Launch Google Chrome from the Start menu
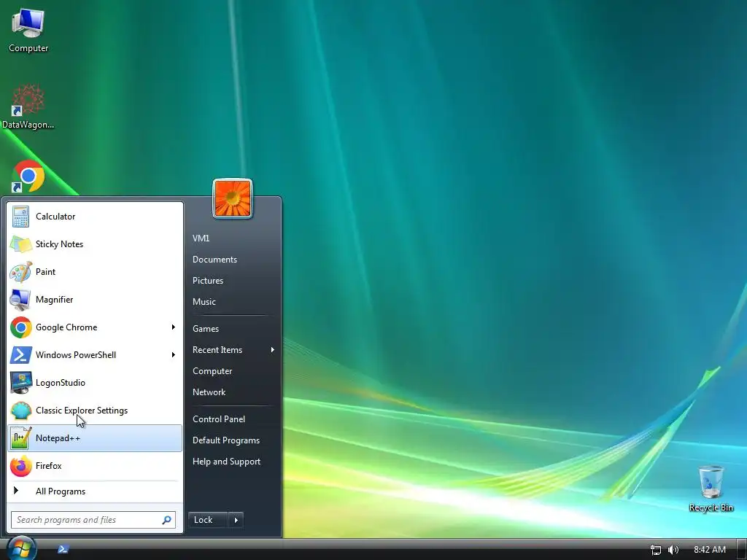The height and width of the screenshot is (560, 747). 95,327
